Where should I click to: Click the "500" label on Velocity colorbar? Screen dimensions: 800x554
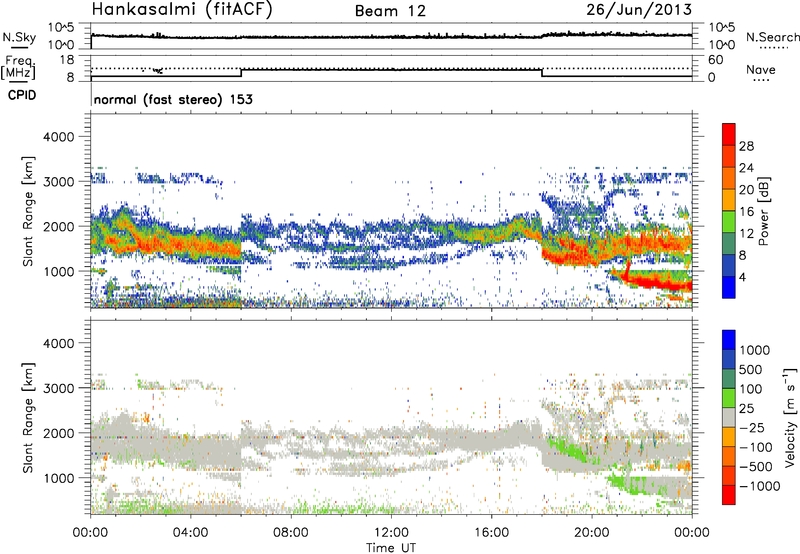pos(751,370)
